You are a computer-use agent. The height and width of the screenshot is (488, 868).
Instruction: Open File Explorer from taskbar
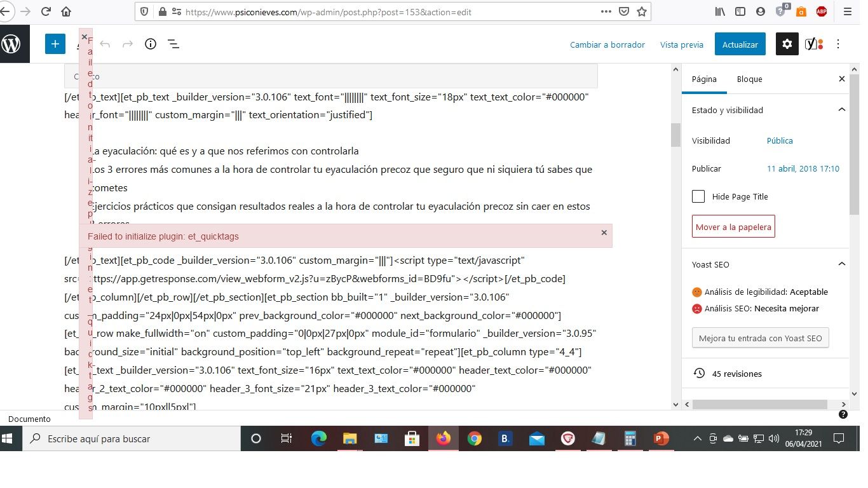[349, 438]
